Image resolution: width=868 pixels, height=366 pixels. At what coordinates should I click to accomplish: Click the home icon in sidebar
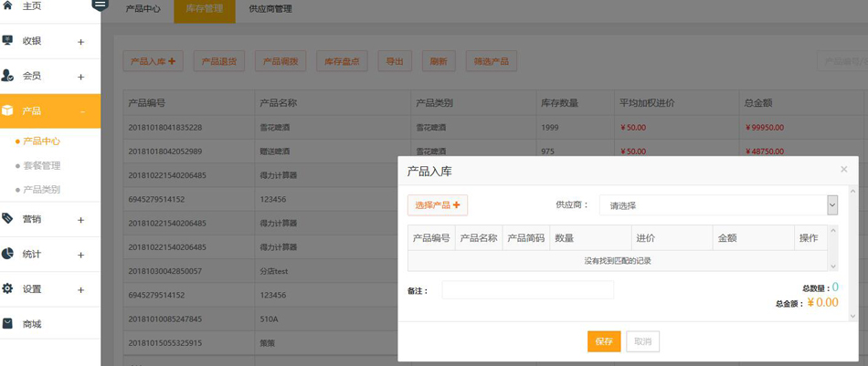click(x=7, y=5)
